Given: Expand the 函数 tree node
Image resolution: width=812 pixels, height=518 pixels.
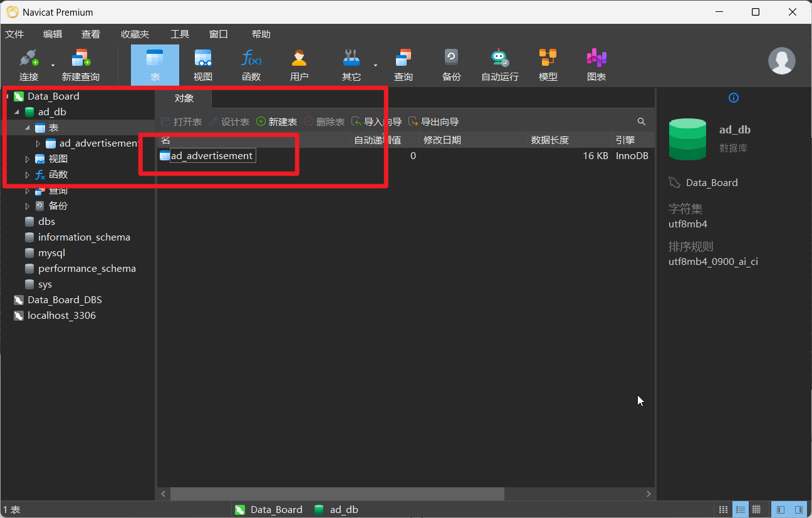Looking at the screenshot, I should 27,175.
